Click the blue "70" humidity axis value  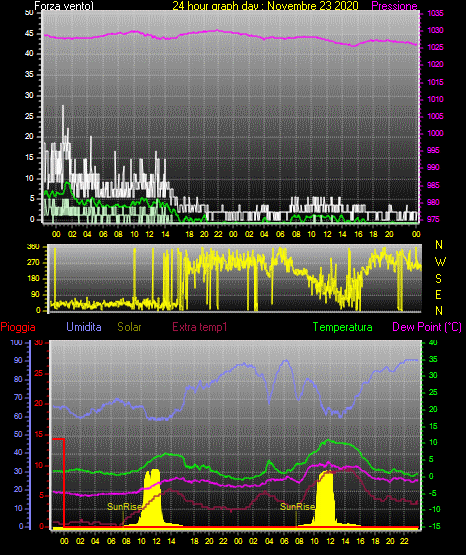[18, 398]
